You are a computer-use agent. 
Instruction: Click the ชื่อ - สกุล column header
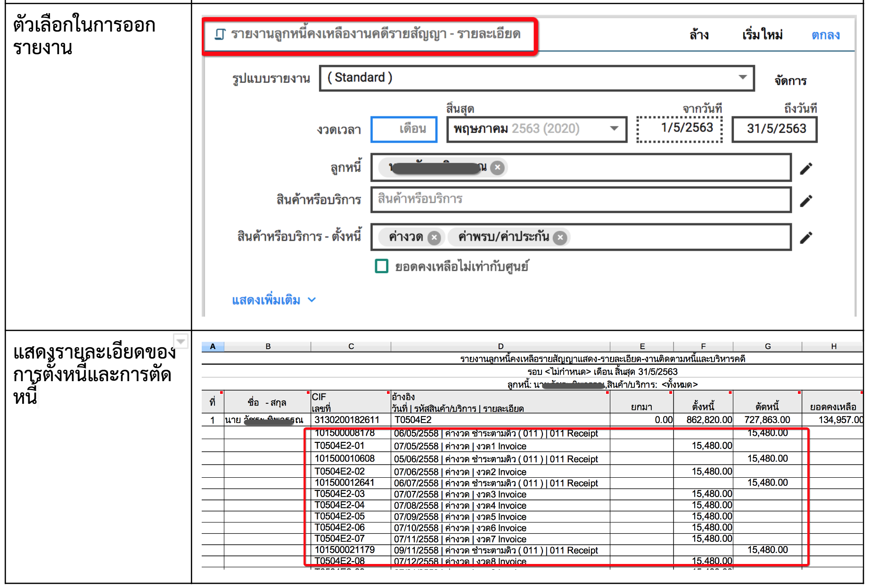[267, 403]
